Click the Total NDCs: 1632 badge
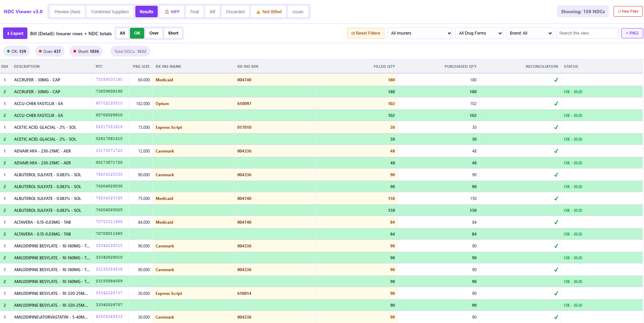Image resolution: width=644 pixels, height=323 pixels. 130,52
